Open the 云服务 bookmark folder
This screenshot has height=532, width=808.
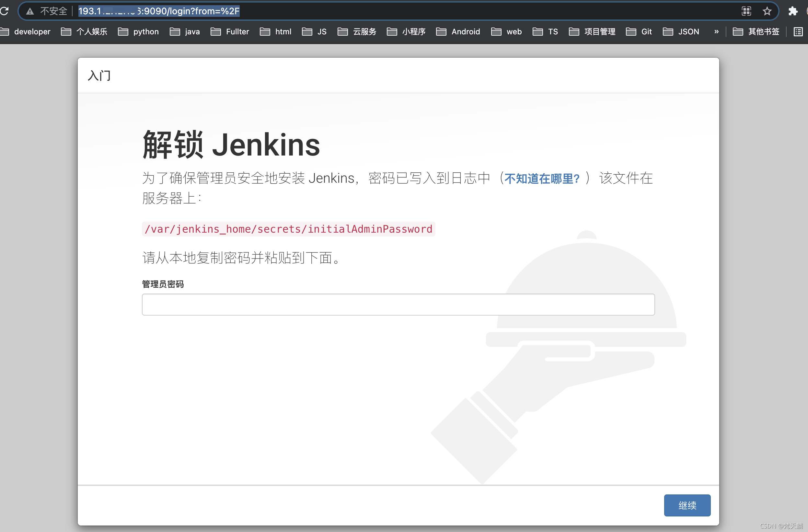(x=357, y=31)
